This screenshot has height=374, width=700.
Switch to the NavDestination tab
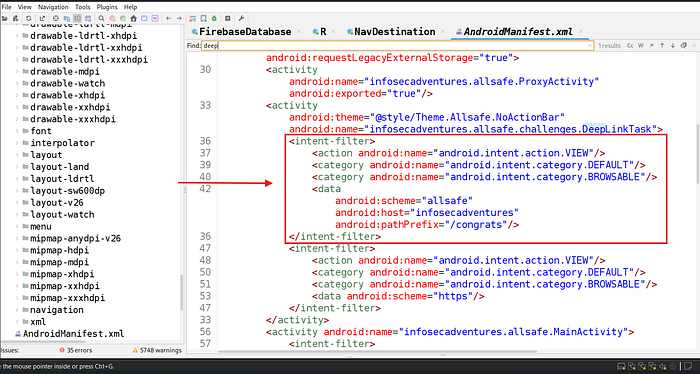click(391, 32)
